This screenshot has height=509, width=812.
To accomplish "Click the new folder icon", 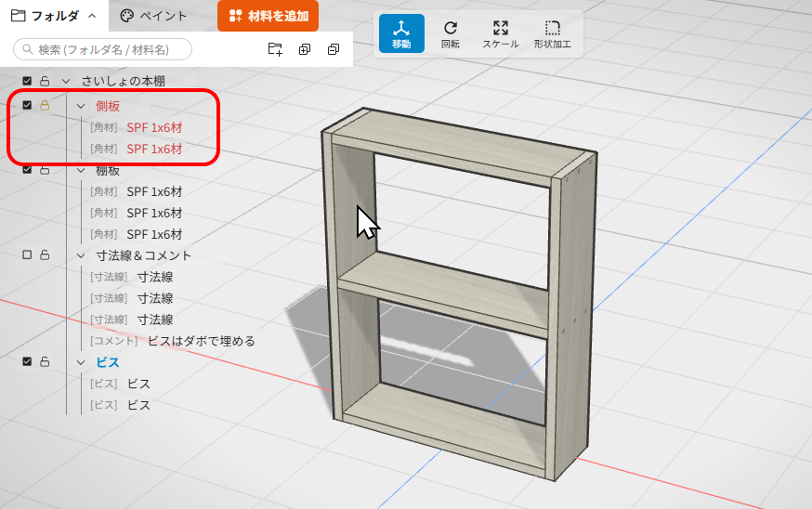I will tap(275, 49).
